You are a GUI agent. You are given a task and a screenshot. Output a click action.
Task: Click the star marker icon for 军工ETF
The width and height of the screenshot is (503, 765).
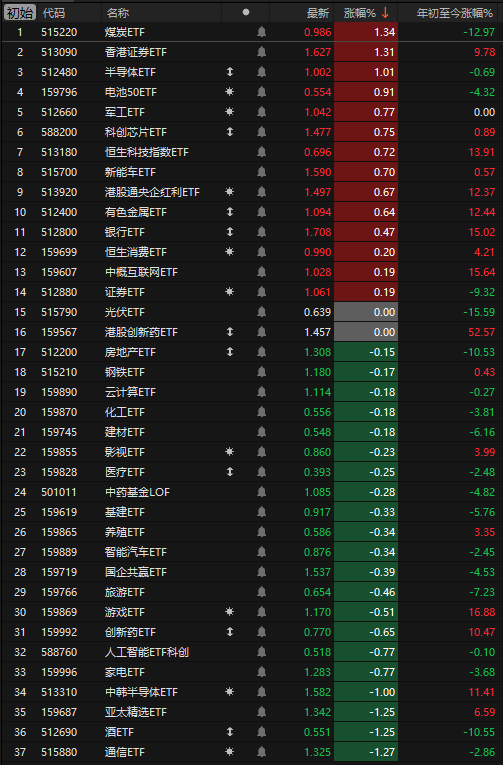click(x=230, y=112)
